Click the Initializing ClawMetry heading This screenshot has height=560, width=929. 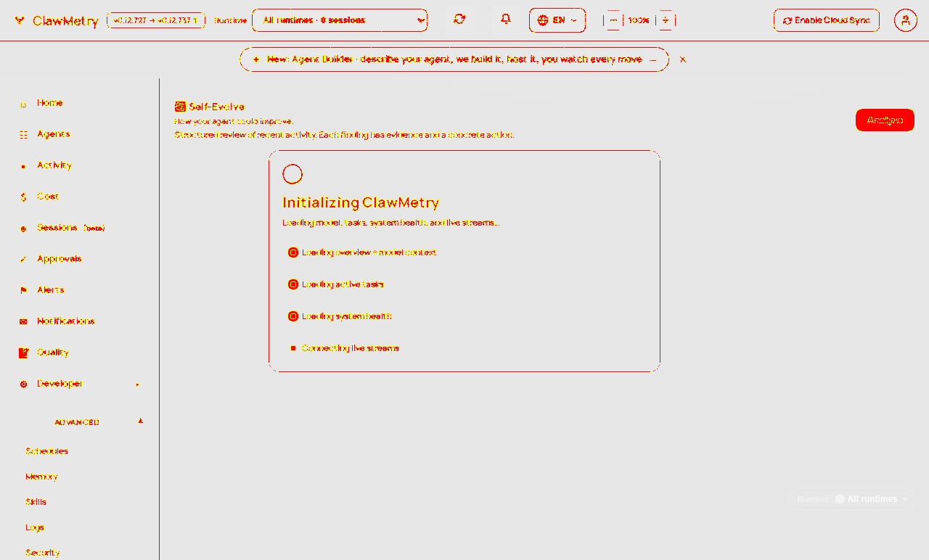click(x=361, y=203)
